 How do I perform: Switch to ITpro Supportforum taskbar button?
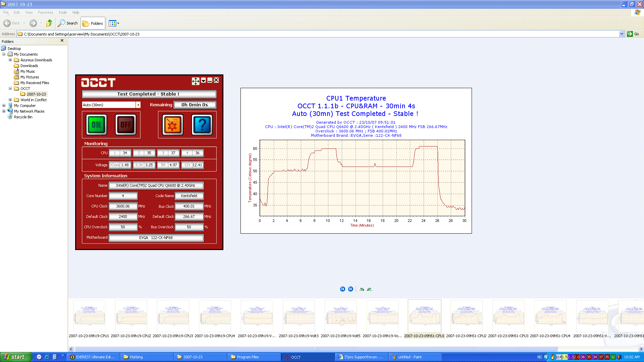pos(361,357)
